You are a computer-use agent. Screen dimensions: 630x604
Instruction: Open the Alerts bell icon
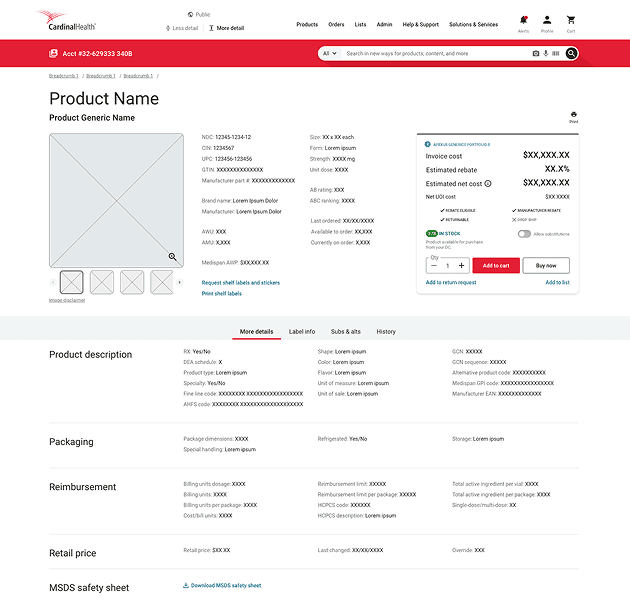523,20
